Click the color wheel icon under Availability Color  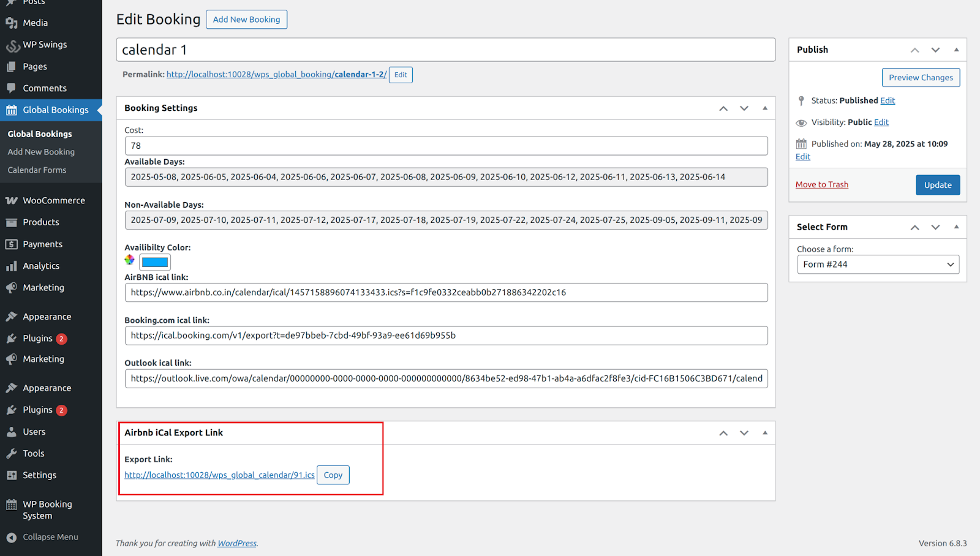(129, 260)
